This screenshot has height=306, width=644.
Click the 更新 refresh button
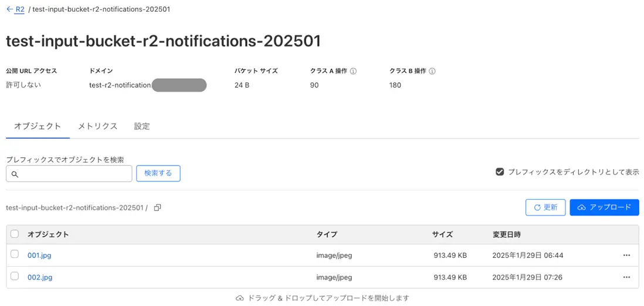click(x=546, y=207)
